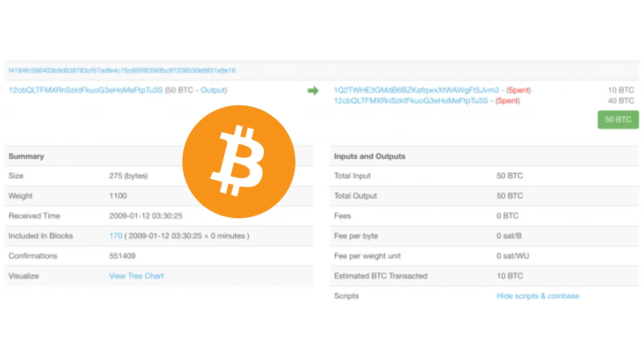Hide scripts & coinbase section
Viewport: 644px width, 362px height.
pyautogui.click(x=538, y=296)
